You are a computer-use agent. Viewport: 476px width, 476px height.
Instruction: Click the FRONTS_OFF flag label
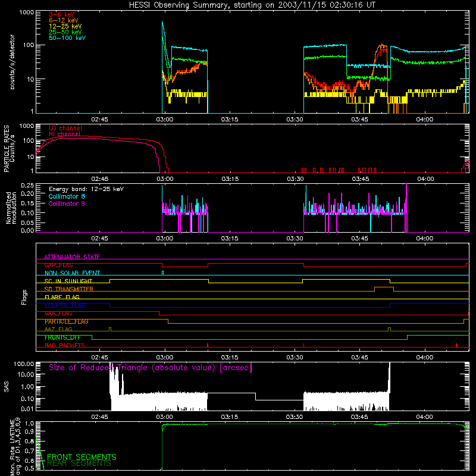(62, 337)
